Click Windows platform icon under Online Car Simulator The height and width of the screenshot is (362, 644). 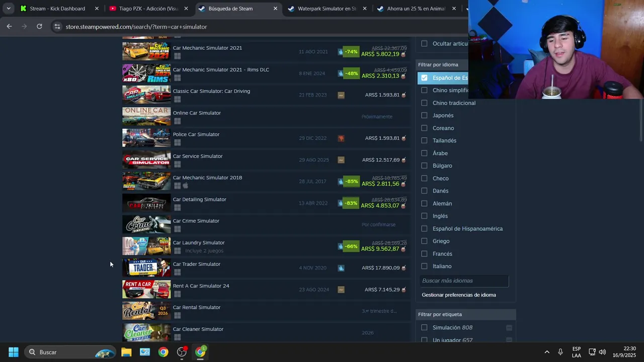(177, 121)
